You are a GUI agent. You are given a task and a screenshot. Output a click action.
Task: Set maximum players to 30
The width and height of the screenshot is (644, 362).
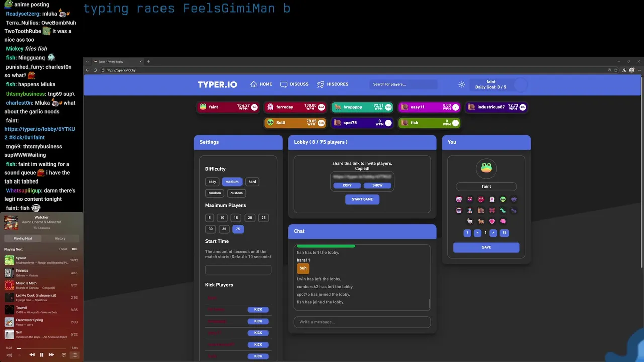tap(211, 229)
